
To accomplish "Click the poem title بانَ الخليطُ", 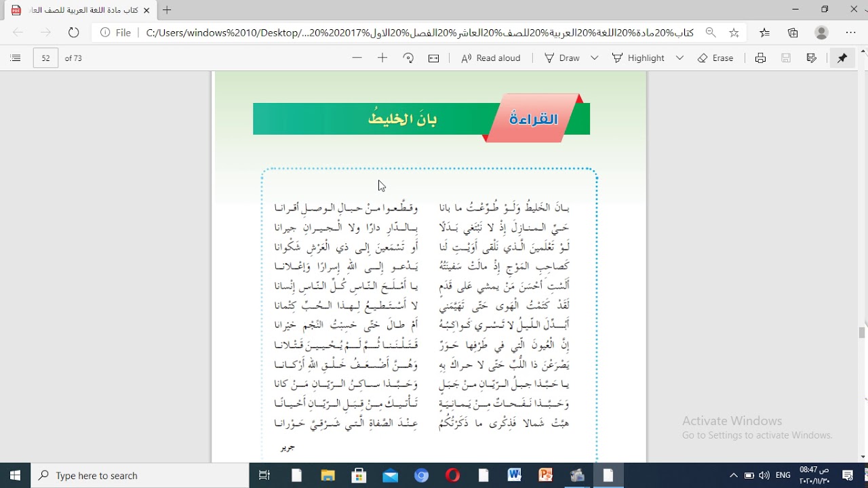I will (403, 119).
